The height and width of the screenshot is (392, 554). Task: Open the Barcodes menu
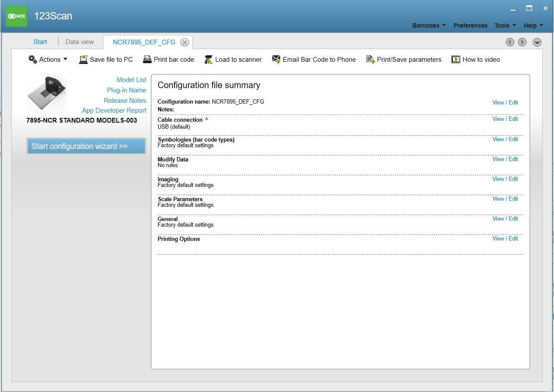[429, 25]
